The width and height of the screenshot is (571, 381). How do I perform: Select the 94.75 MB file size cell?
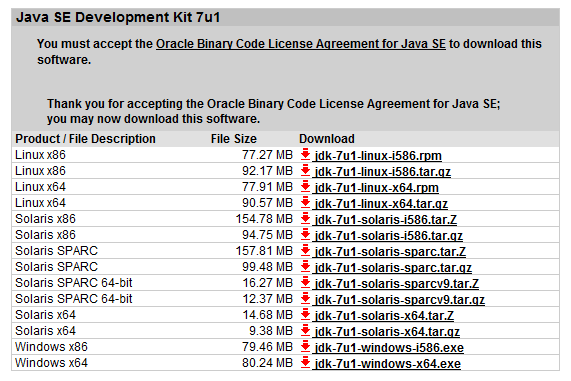[x=267, y=235]
